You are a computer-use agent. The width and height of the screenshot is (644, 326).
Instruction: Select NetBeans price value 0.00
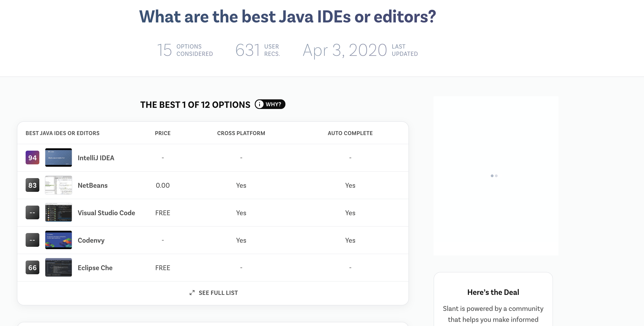coord(163,185)
